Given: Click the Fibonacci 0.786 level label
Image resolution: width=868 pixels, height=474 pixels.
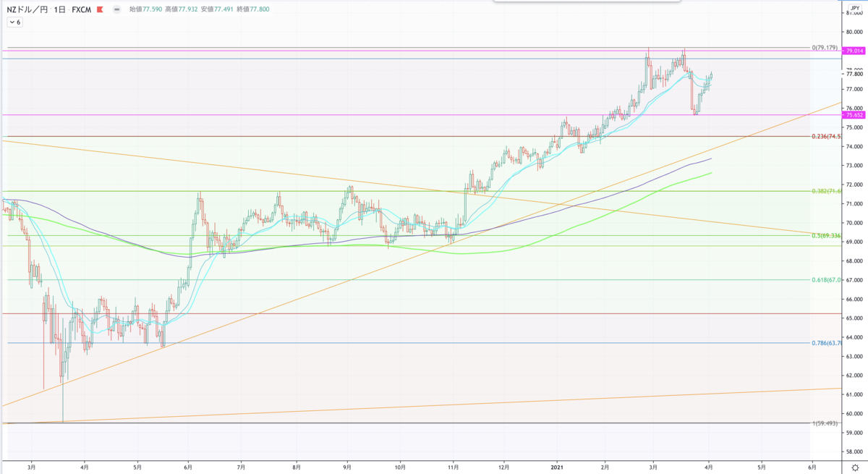Looking at the screenshot, I should pyautogui.click(x=826, y=342).
